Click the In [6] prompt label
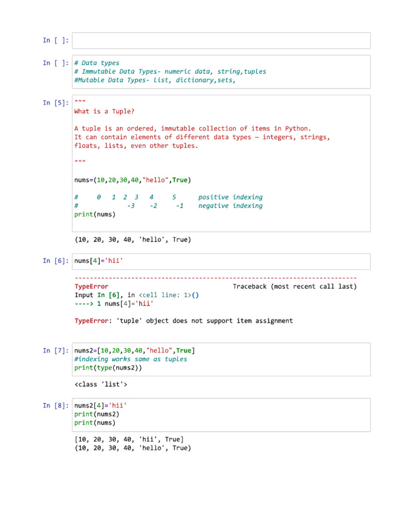399x532 pixels. point(56,261)
